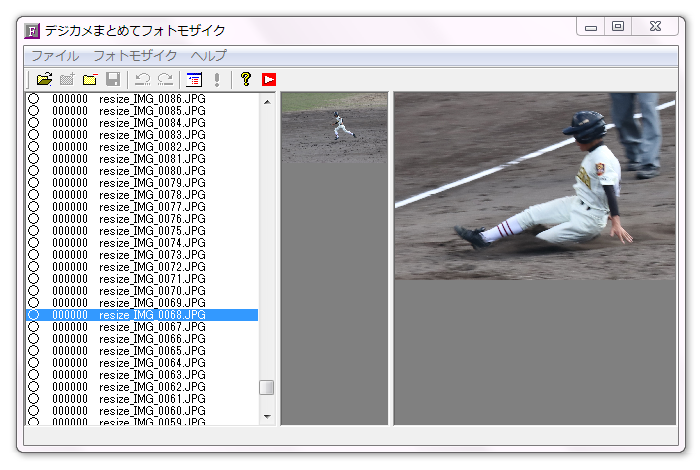Click the grayed add-image plus icon

pyautogui.click(x=67, y=79)
